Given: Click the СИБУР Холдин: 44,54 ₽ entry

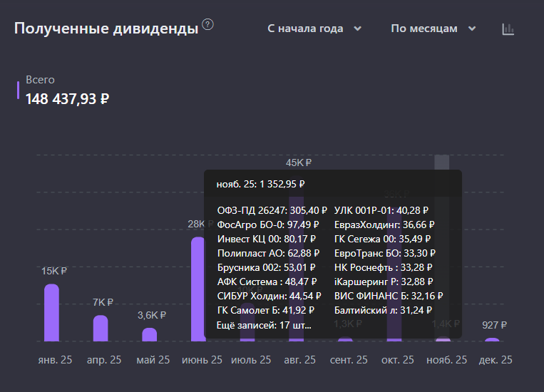Looking at the screenshot, I should coord(270,296).
